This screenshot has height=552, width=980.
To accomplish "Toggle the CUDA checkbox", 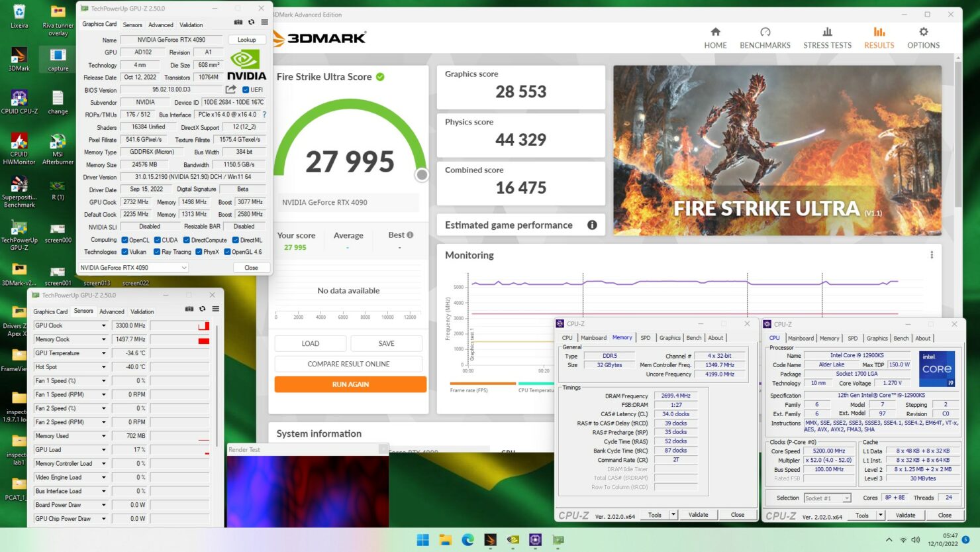I will [x=157, y=240].
